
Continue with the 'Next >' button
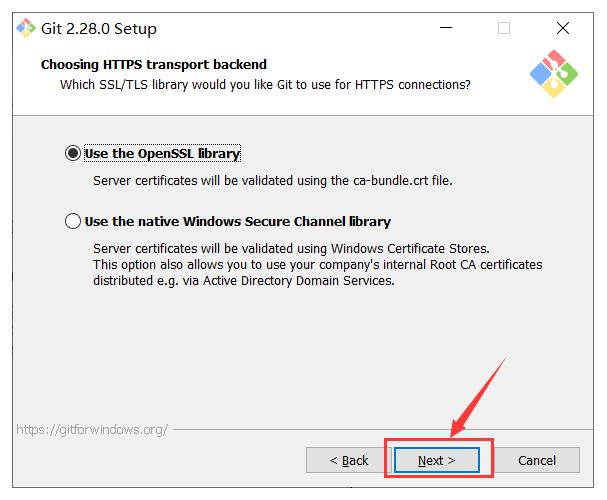437,460
